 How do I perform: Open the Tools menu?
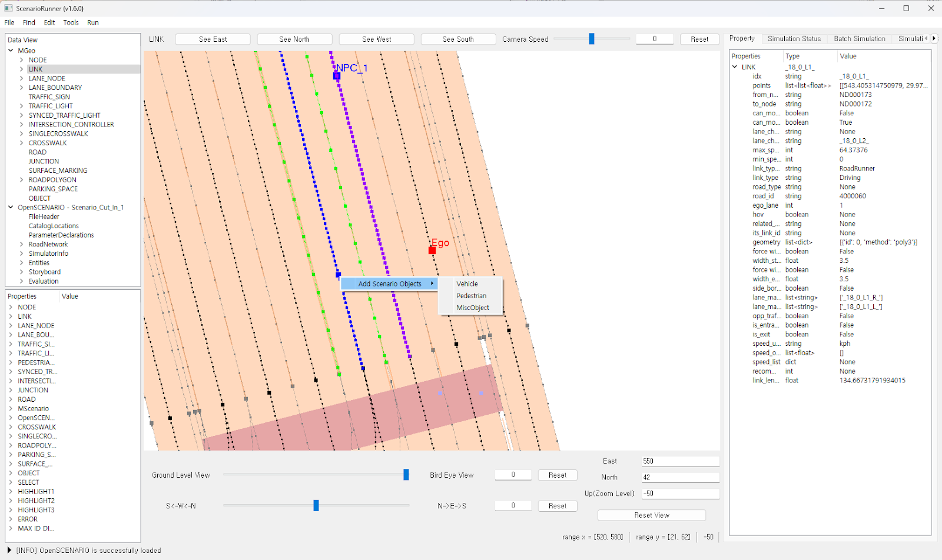click(71, 22)
